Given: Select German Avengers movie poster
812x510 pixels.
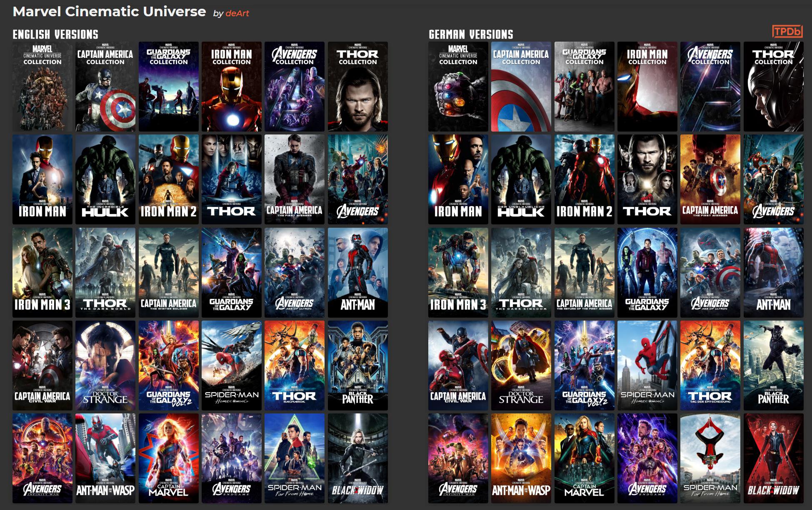Looking at the screenshot, I should [774, 179].
